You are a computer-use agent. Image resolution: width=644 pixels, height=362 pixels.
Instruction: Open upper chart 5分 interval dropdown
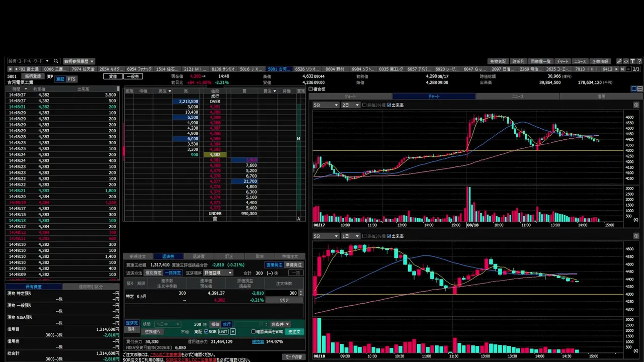(x=326, y=105)
